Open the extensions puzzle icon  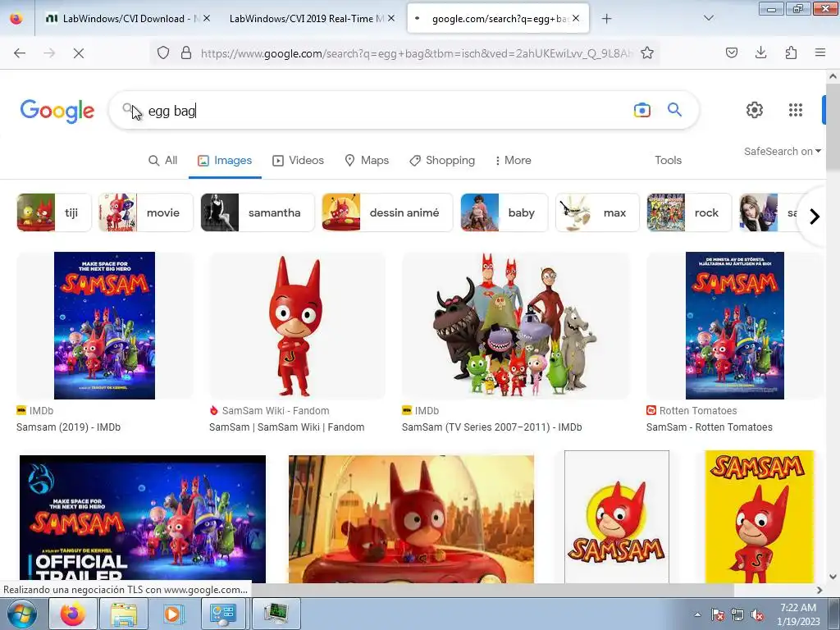(x=791, y=52)
